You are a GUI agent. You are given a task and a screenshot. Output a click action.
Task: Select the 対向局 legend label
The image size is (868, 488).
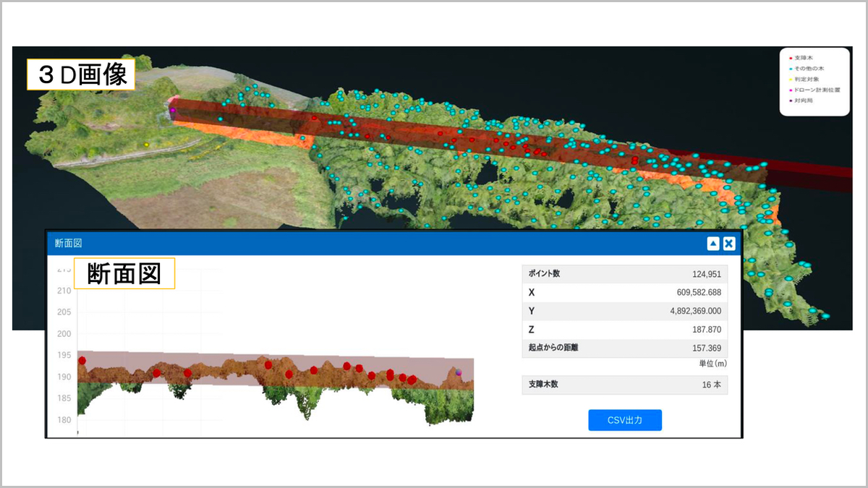coord(804,100)
